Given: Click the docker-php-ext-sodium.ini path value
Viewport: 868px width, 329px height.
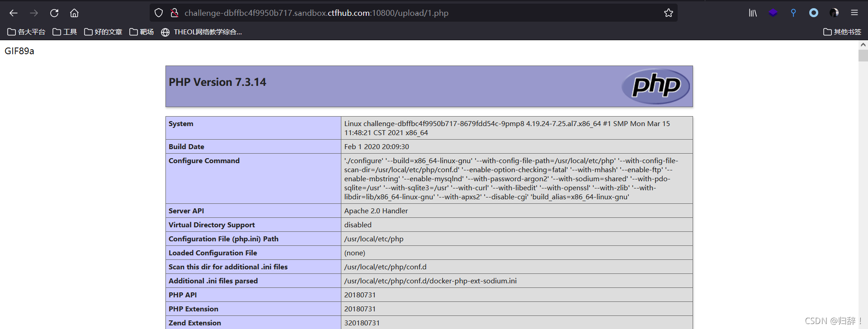Looking at the screenshot, I should pyautogui.click(x=430, y=281).
